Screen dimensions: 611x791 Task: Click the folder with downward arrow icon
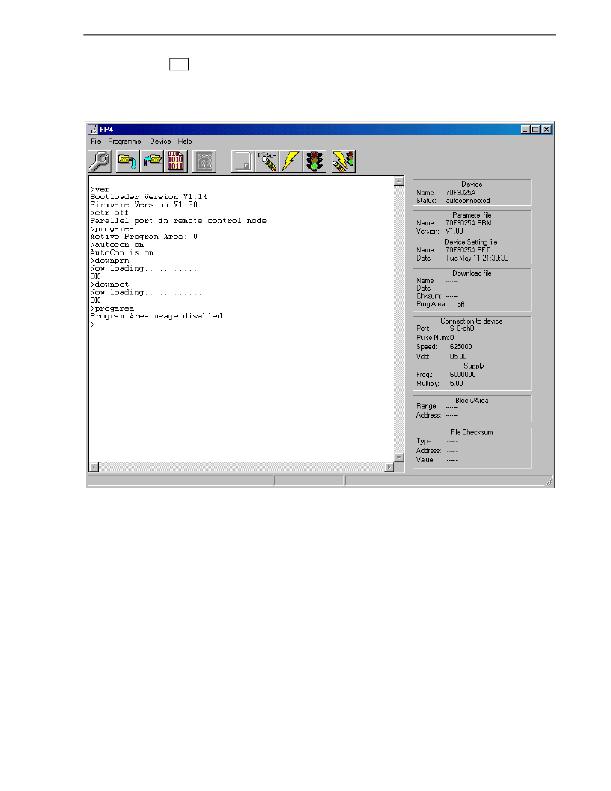pos(127,161)
